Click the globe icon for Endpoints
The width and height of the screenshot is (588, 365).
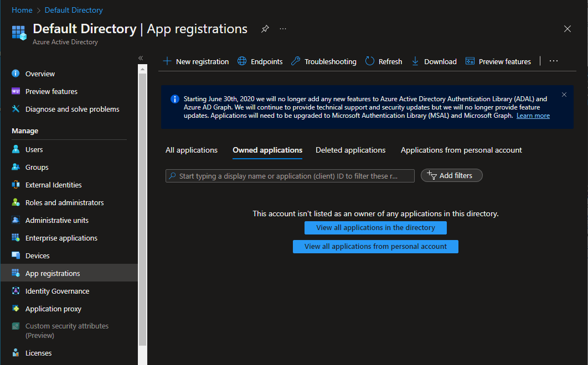tap(242, 61)
